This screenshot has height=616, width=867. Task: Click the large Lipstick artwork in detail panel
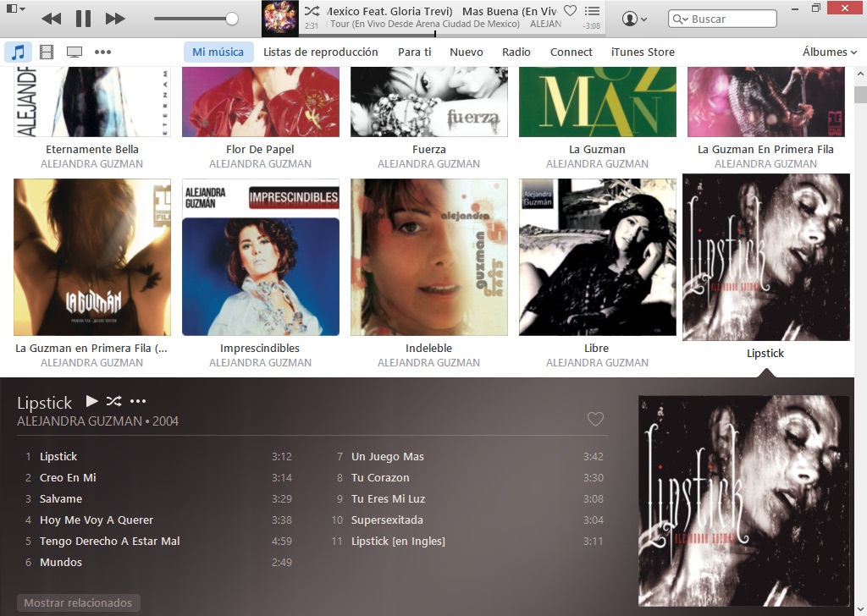pyautogui.click(x=743, y=501)
